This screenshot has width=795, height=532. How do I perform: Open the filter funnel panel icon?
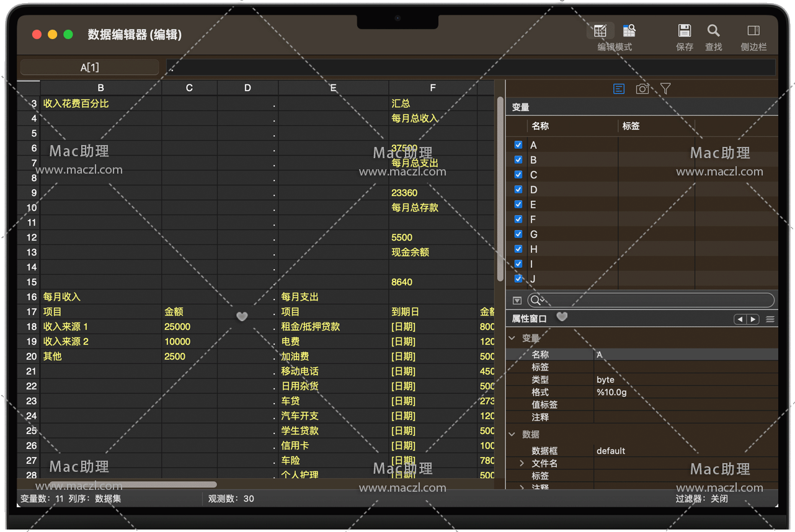(665, 89)
